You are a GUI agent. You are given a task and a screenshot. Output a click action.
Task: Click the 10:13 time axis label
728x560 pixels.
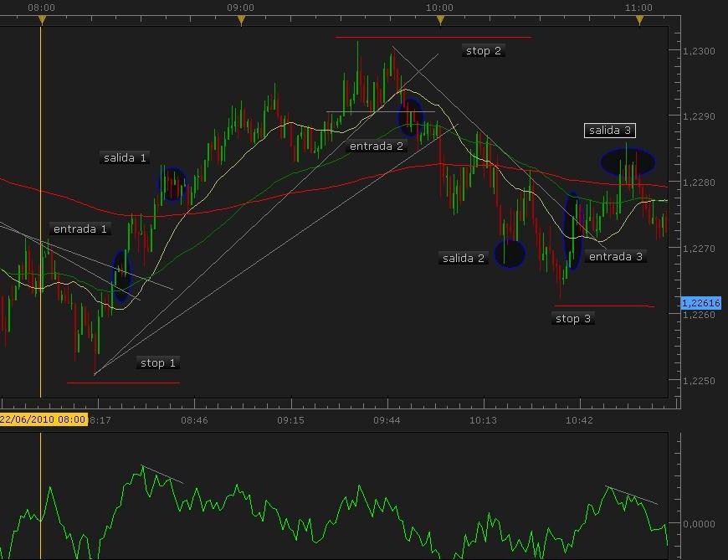483,420
